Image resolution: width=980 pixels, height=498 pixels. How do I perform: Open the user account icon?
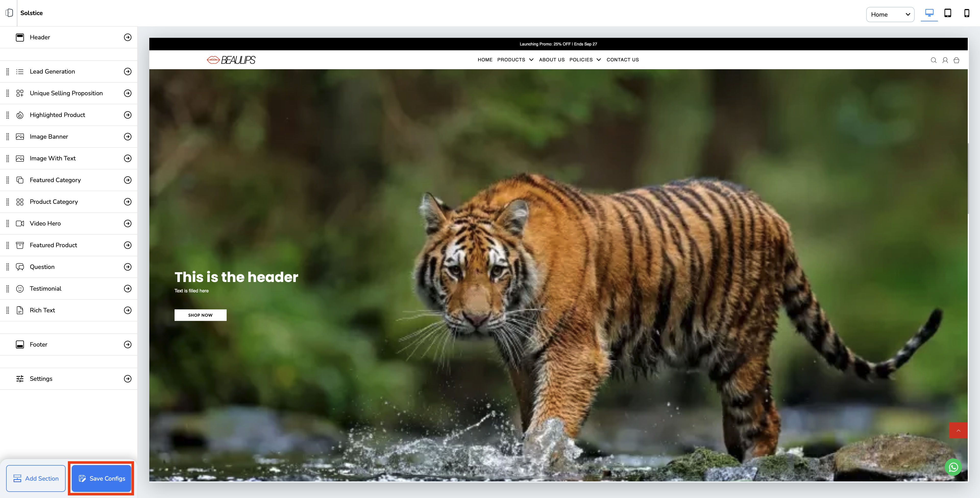(x=945, y=60)
